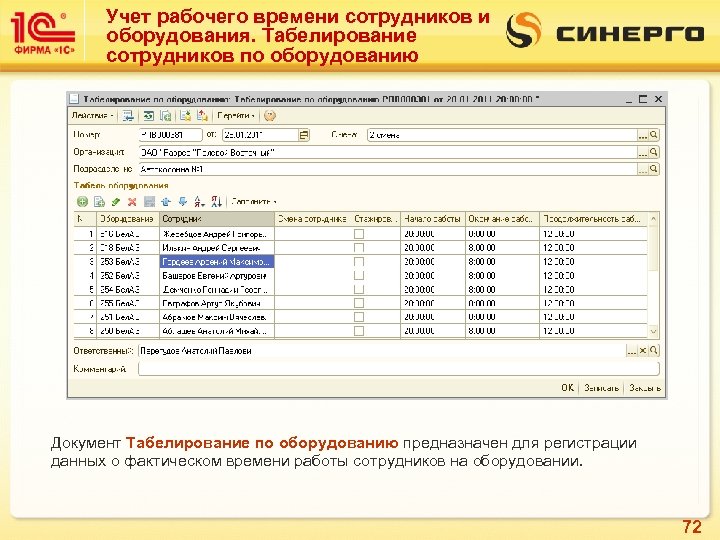
Task: Maximize the Табелирование document window
Action: (643, 99)
